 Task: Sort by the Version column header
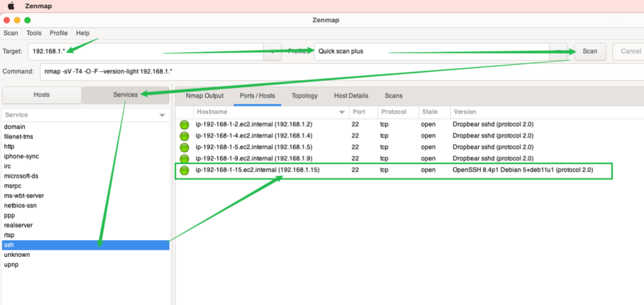547,112
